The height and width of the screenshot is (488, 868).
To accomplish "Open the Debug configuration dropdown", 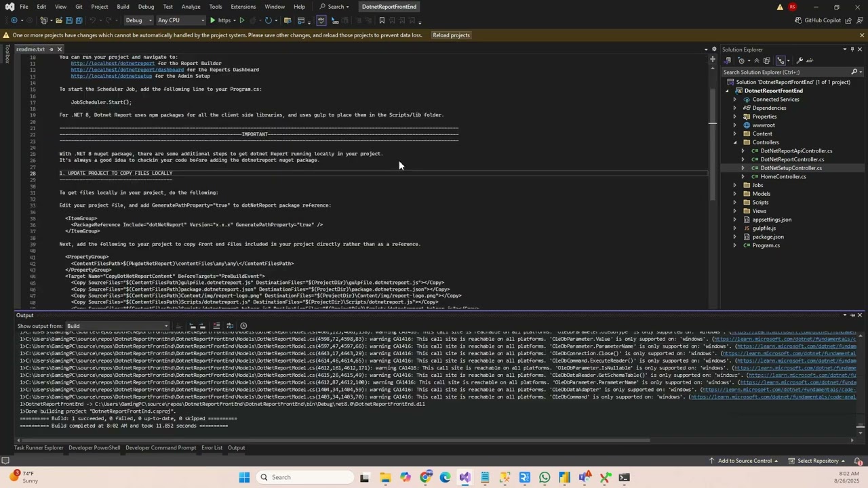I will [138, 20].
